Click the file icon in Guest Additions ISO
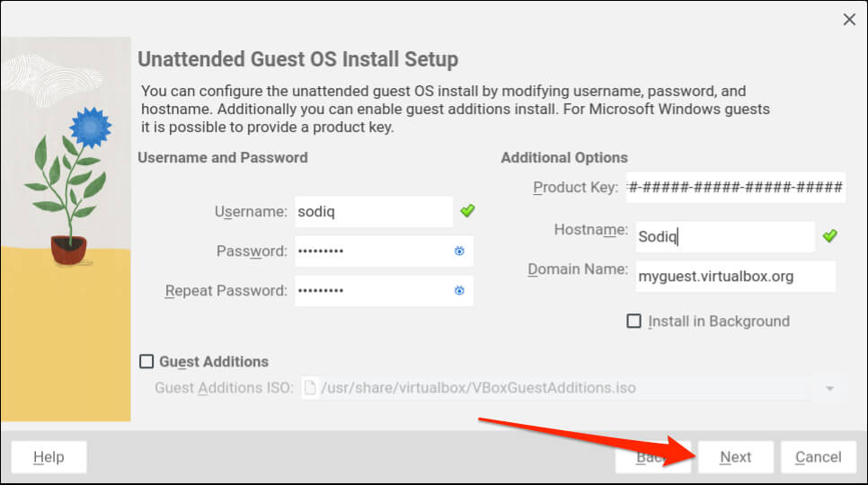868x485 pixels. pos(310,389)
